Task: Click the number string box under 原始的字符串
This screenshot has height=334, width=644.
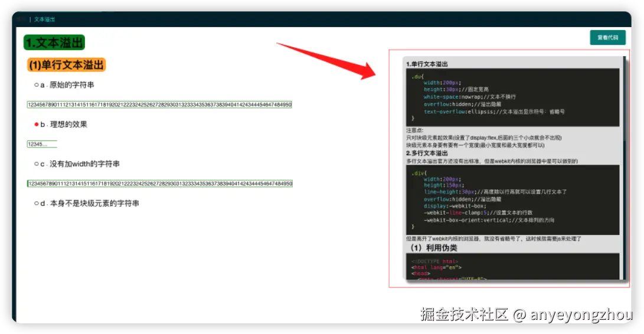Action: [159, 105]
